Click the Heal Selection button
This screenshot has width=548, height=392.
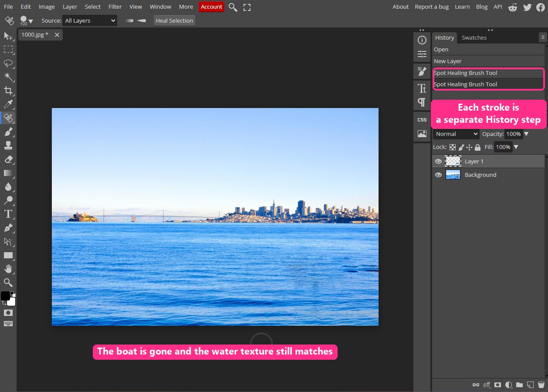(174, 20)
